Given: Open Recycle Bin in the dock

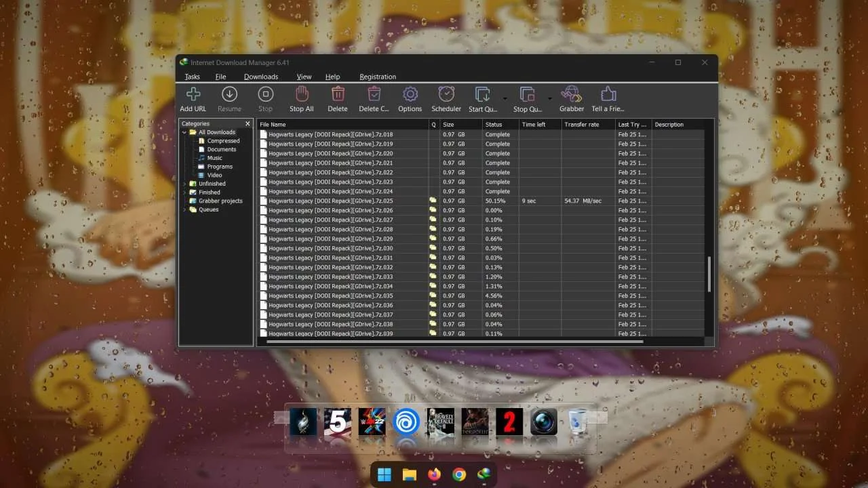Looking at the screenshot, I should 578,422.
